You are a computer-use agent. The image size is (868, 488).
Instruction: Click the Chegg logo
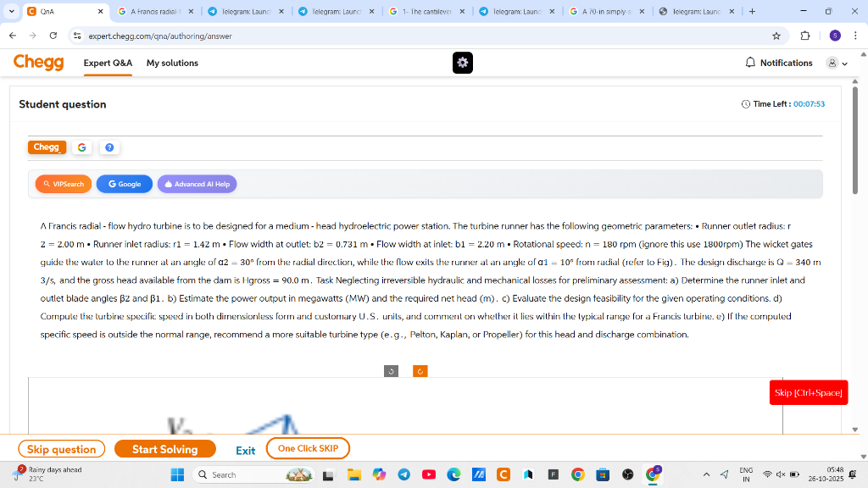coord(39,62)
